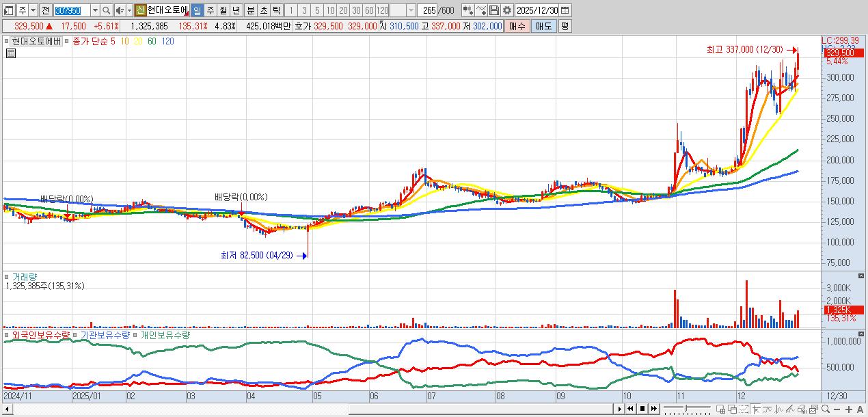Select the 일 daily period toggle
Screen dimensions: 868x417
pyautogui.click(x=197, y=10)
